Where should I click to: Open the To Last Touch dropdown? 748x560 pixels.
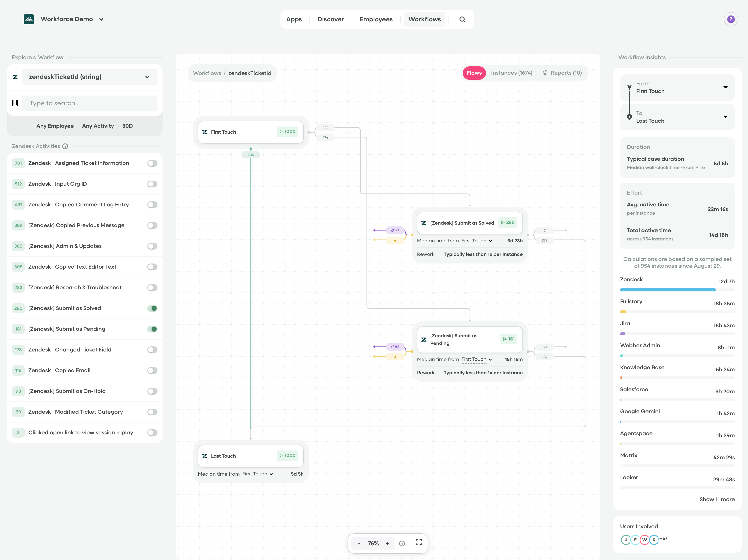pyautogui.click(x=677, y=117)
